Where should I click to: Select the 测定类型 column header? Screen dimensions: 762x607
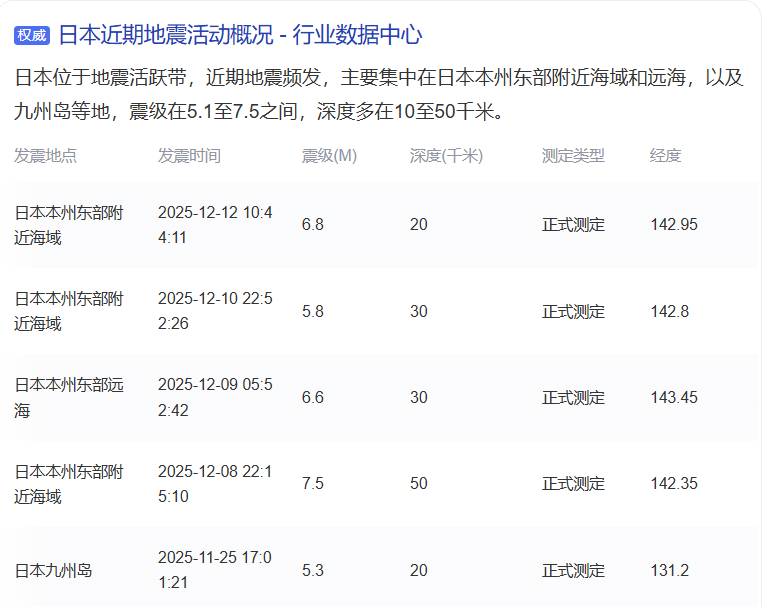tap(573, 156)
